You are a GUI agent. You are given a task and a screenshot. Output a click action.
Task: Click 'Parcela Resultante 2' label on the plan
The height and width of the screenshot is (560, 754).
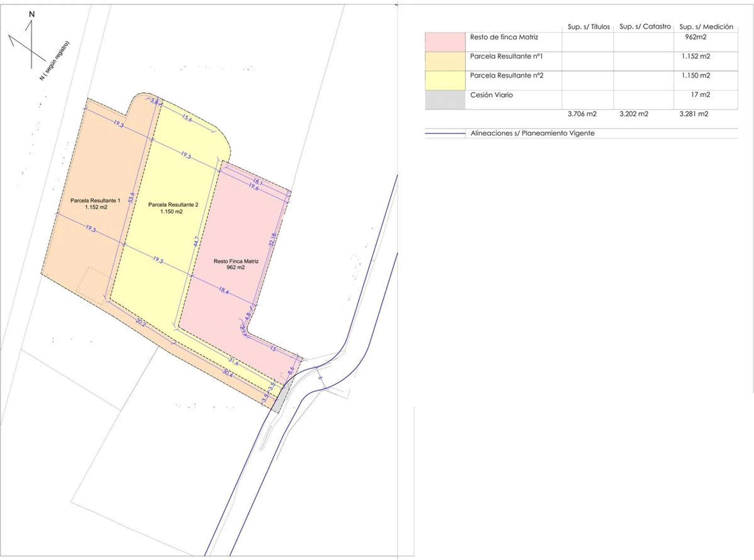tap(173, 205)
